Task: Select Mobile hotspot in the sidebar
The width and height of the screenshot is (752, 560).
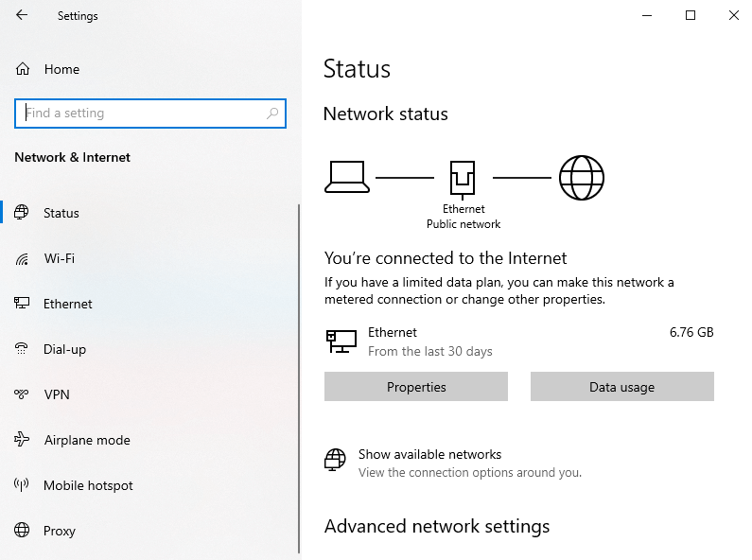Action: pyautogui.click(x=88, y=485)
